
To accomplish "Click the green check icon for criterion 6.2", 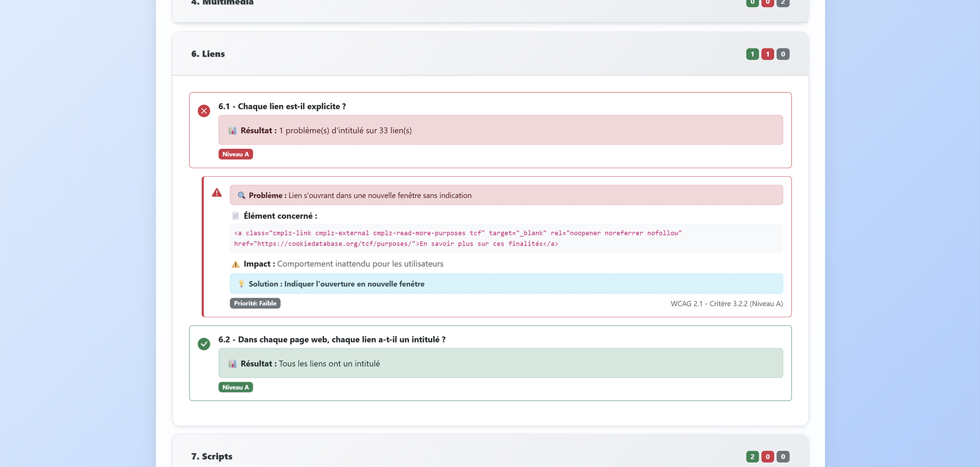I will pyautogui.click(x=204, y=344).
